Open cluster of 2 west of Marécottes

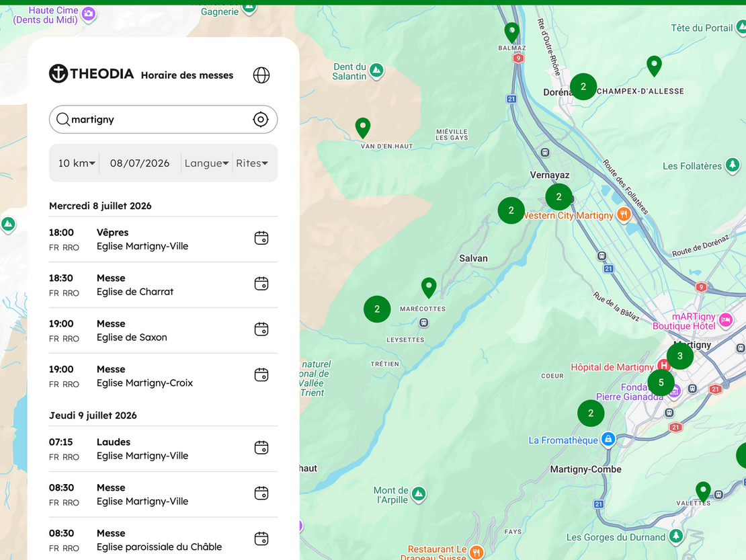377,309
